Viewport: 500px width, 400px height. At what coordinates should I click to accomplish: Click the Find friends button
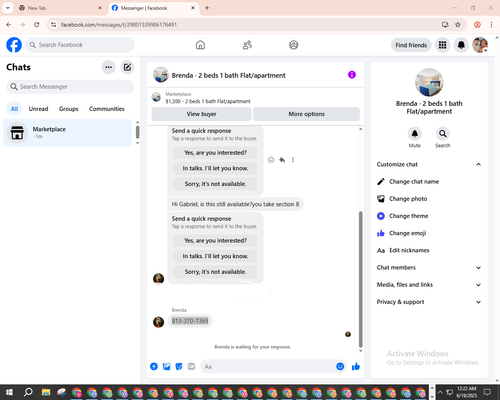411,45
